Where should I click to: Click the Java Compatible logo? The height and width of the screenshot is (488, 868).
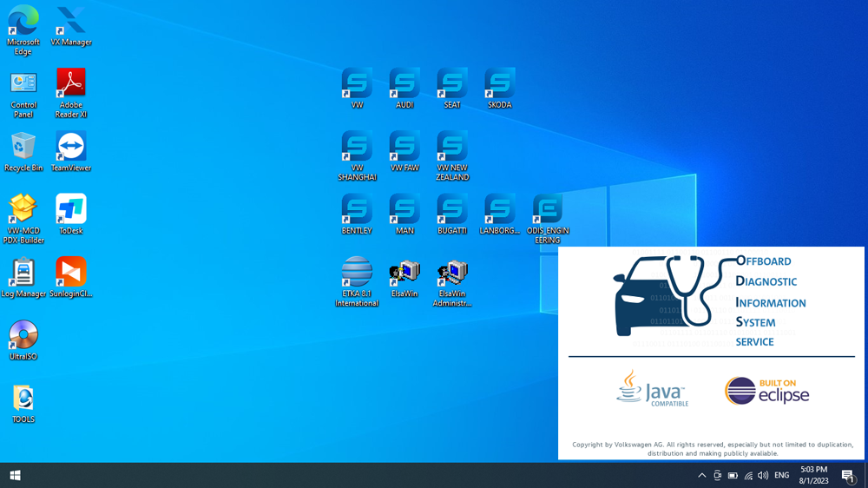(652, 389)
